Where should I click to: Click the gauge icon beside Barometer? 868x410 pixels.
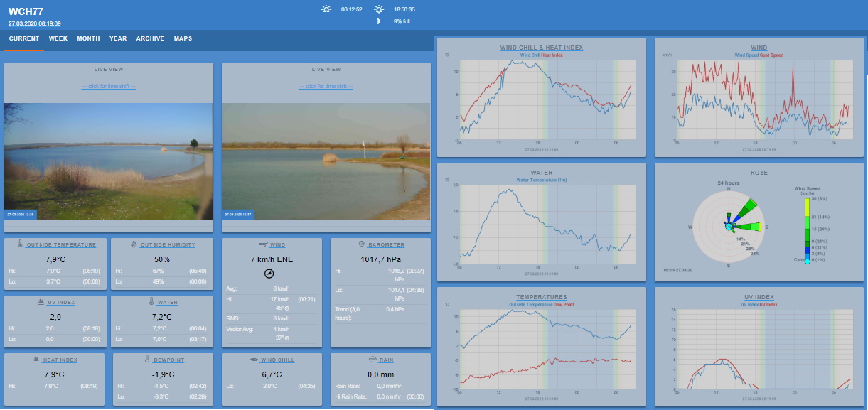362,244
